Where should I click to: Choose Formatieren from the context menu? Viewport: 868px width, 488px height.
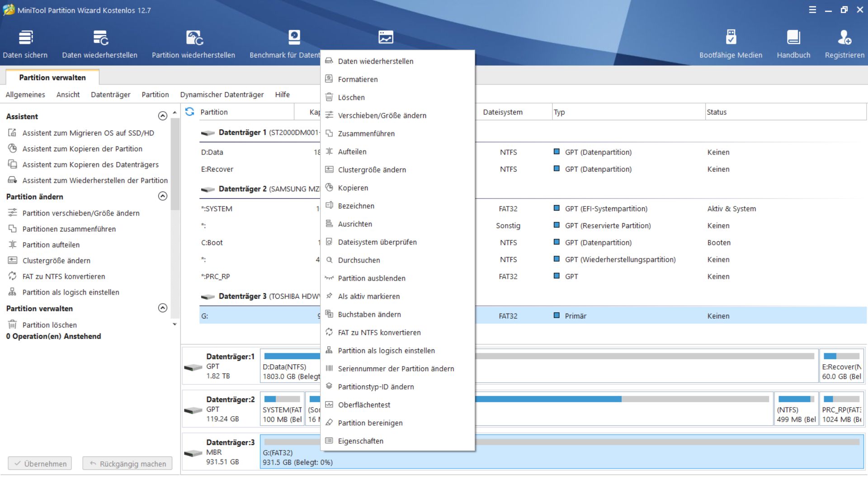point(358,80)
